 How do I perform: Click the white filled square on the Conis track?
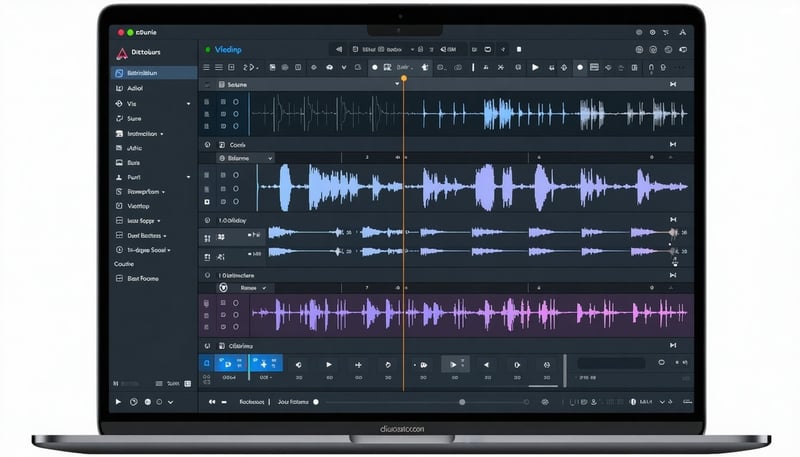(207, 202)
